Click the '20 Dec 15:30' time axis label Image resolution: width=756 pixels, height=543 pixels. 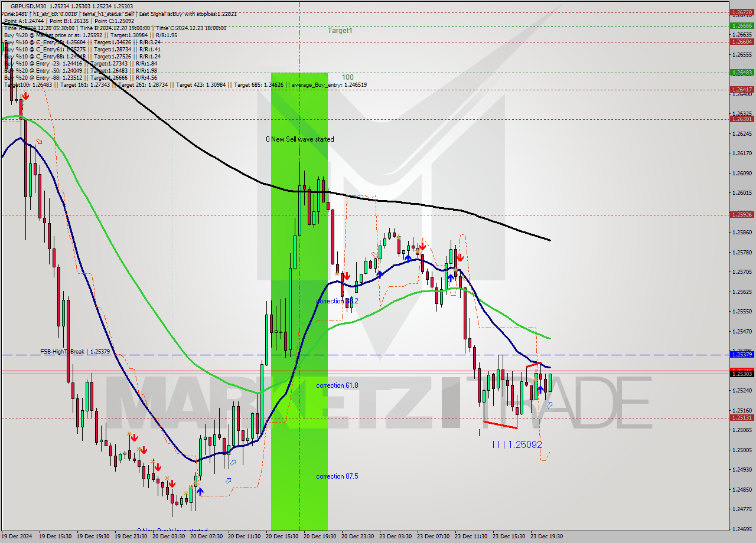pyautogui.click(x=282, y=537)
